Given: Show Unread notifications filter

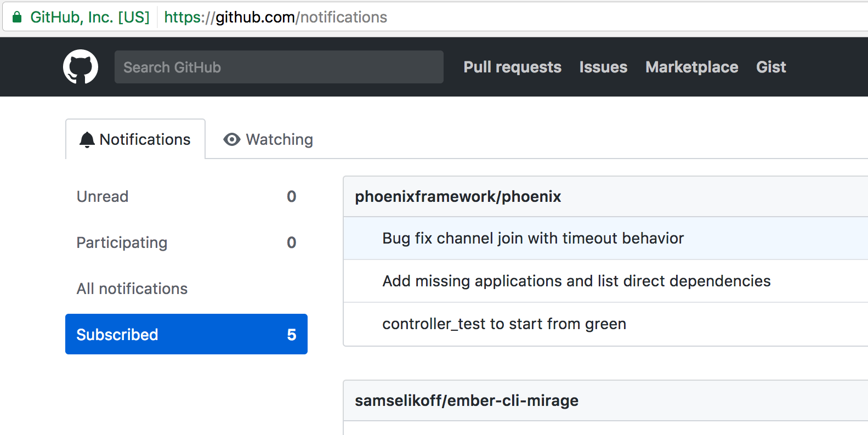Looking at the screenshot, I should 186,196.
